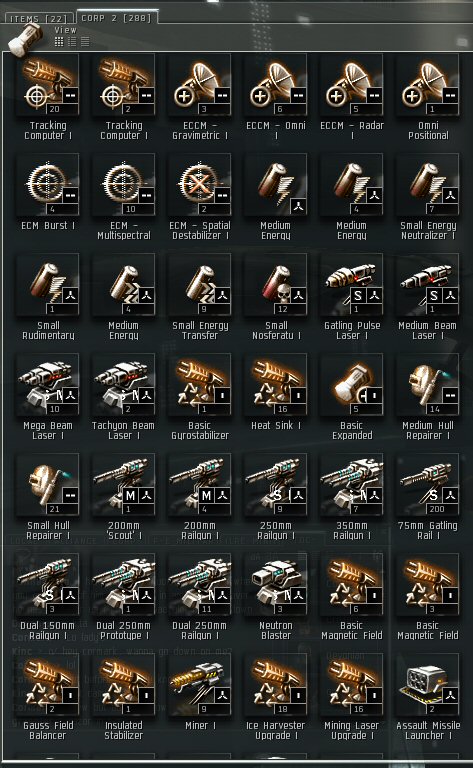Switch to large icons view mode
Screen dimensions: 473x768
[59, 42]
